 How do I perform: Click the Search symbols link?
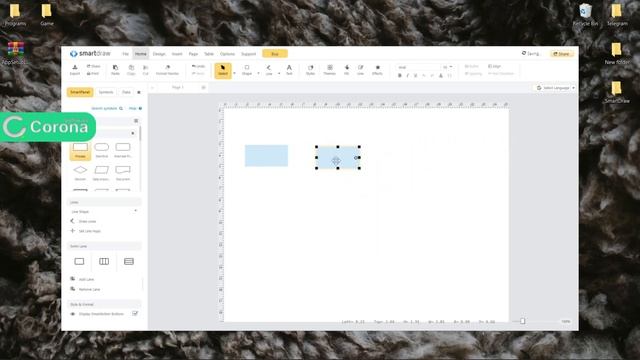pyautogui.click(x=107, y=109)
